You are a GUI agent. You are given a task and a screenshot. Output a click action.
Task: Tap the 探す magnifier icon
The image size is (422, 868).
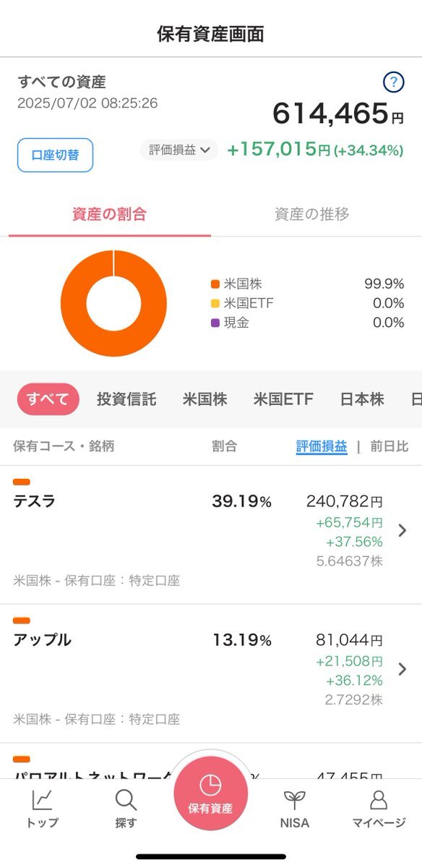pos(126,800)
